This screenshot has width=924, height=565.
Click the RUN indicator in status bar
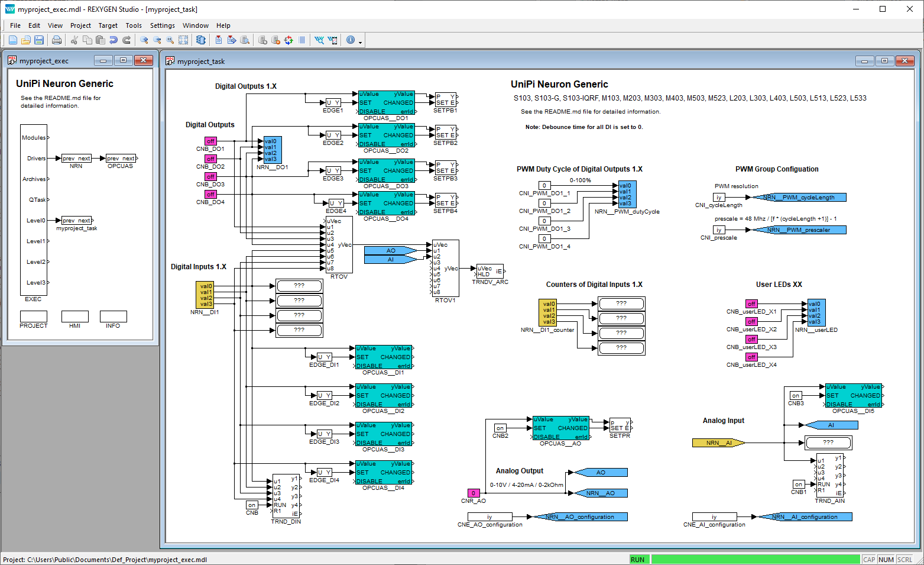click(640, 560)
